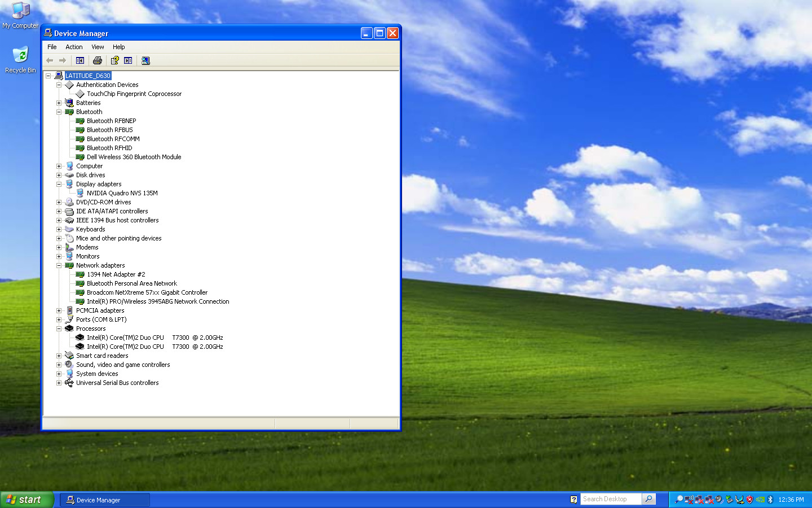
Task: Expand the Computer category
Action: tap(59, 166)
